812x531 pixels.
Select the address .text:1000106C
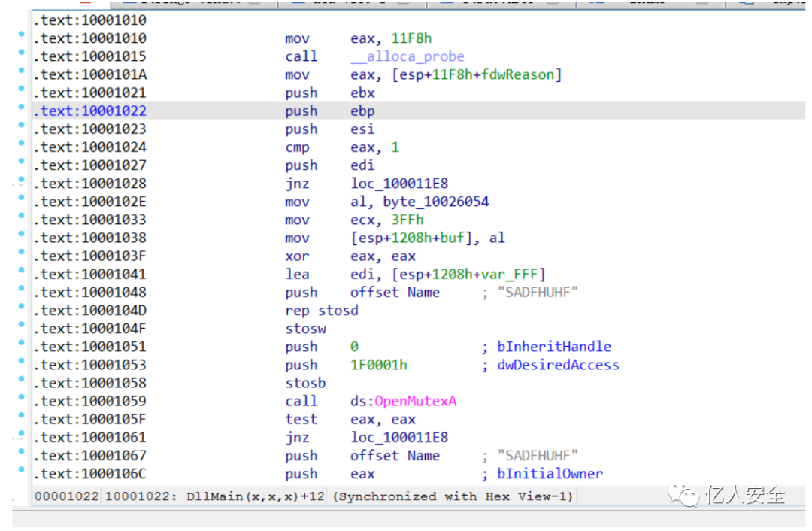point(90,474)
